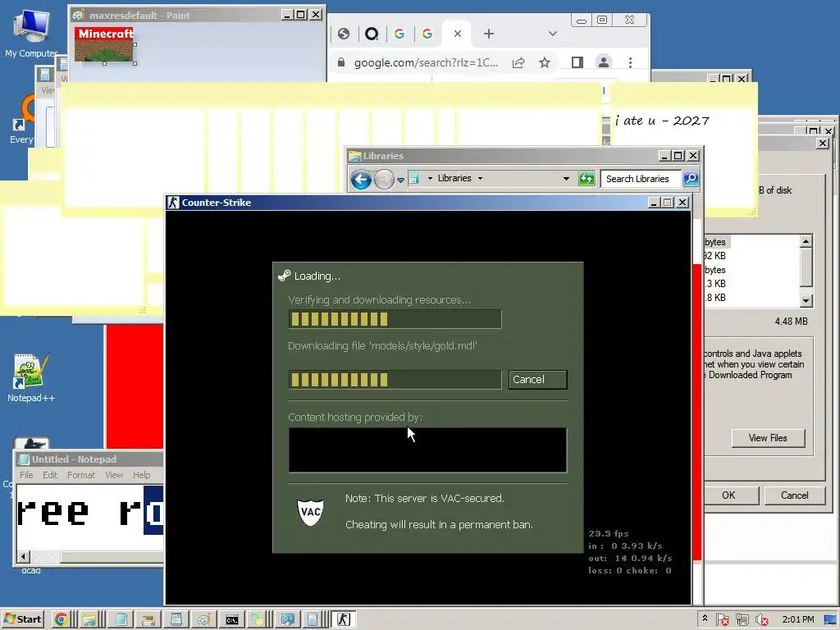Click 2:01 PM clock in tray

click(x=798, y=619)
